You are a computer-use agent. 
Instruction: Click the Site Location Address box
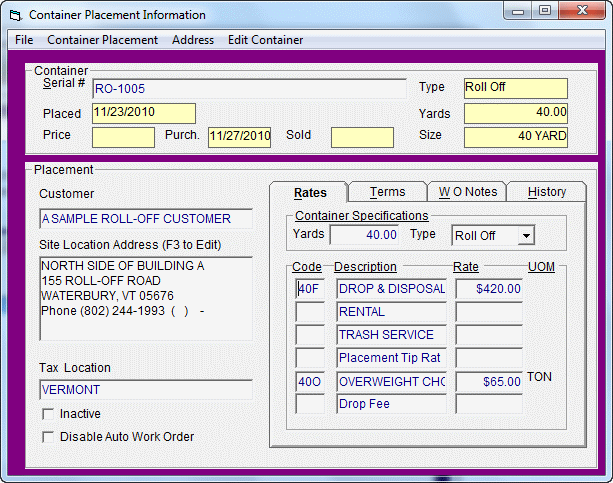(146, 298)
